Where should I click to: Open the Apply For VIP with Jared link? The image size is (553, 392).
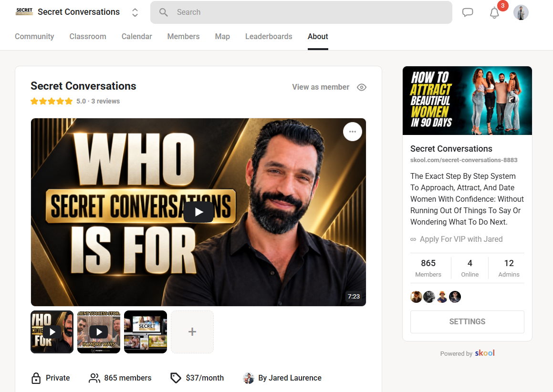click(461, 239)
